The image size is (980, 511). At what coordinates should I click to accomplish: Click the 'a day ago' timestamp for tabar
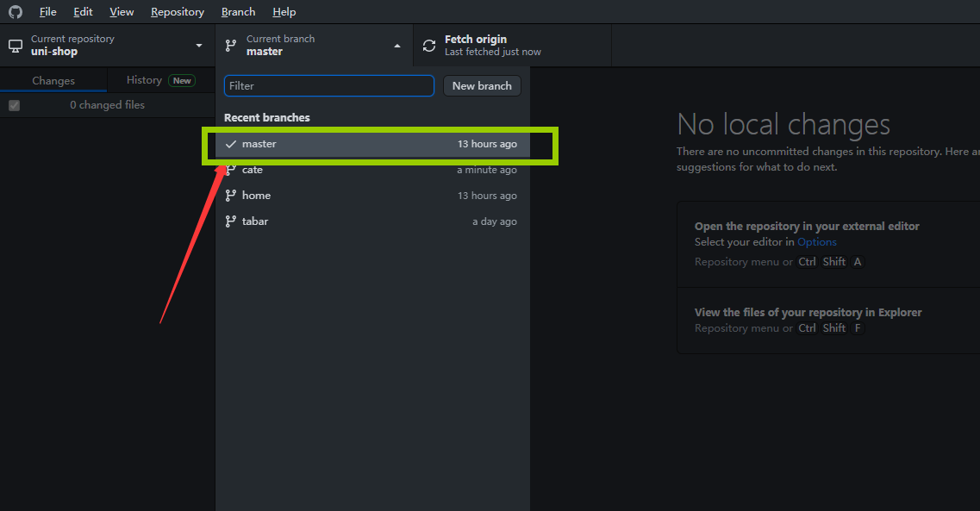(x=495, y=221)
